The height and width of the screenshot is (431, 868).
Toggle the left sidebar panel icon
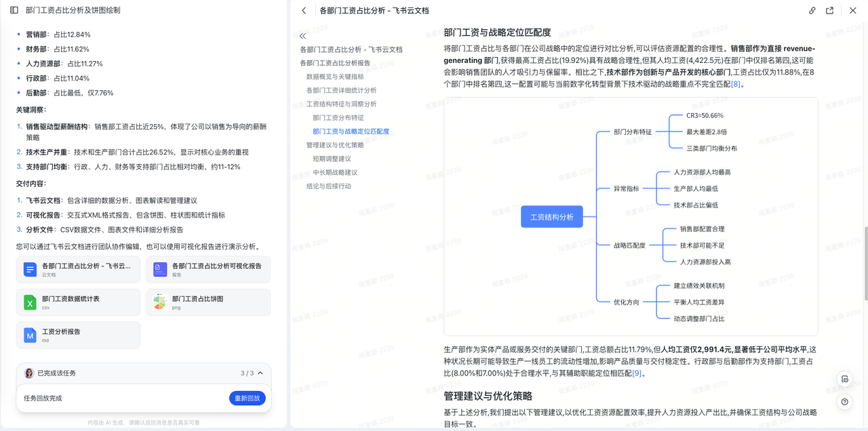pyautogui.click(x=14, y=10)
